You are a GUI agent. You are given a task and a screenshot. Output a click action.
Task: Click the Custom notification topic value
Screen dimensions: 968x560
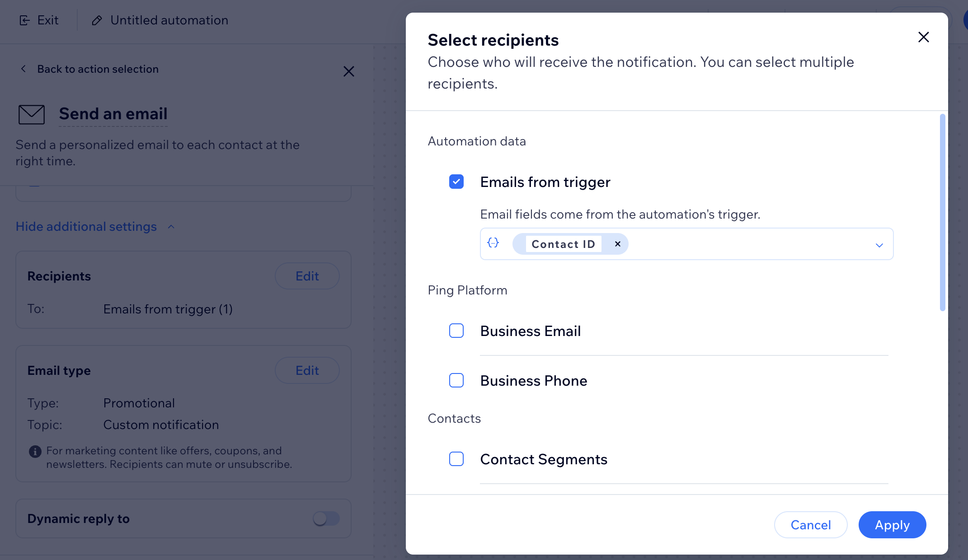pos(161,425)
